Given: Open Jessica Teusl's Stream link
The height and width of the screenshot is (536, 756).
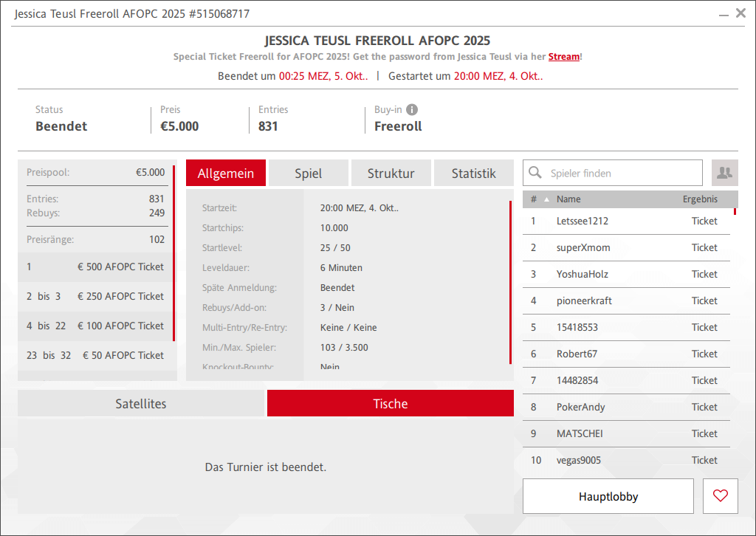Looking at the screenshot, I should (x=563, y=57).
